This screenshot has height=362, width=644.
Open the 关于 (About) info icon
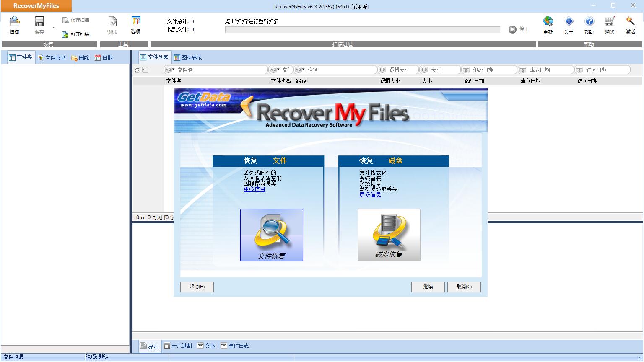[x=569, y=22]
